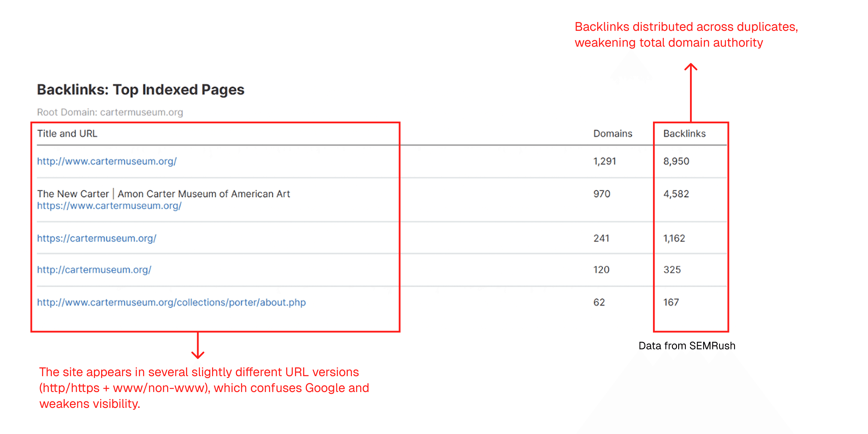Viewport: 868px width, 434px height.
Task: Click the Data from SEMRush caption
Action: click(686, 346)
